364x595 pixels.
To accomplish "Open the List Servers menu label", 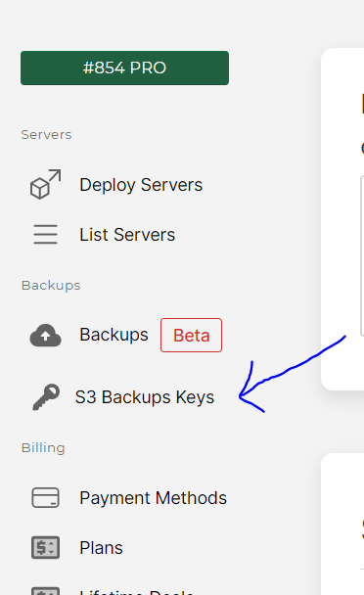I will click(127, 235).
